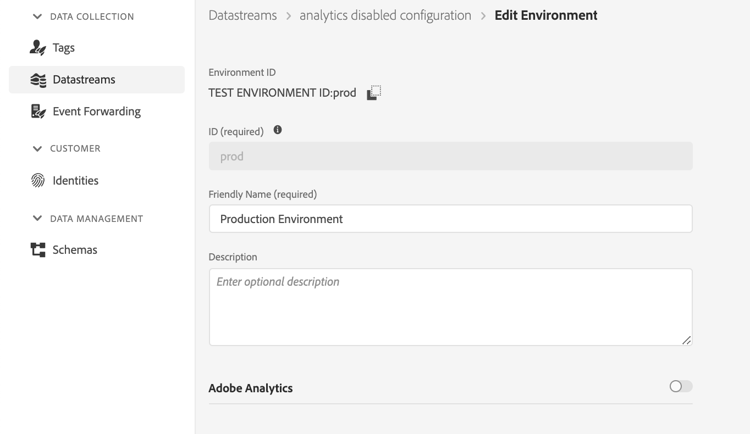Click the Friendly Name input field
This screenshot has height=434, width=750.
point(450,219)
